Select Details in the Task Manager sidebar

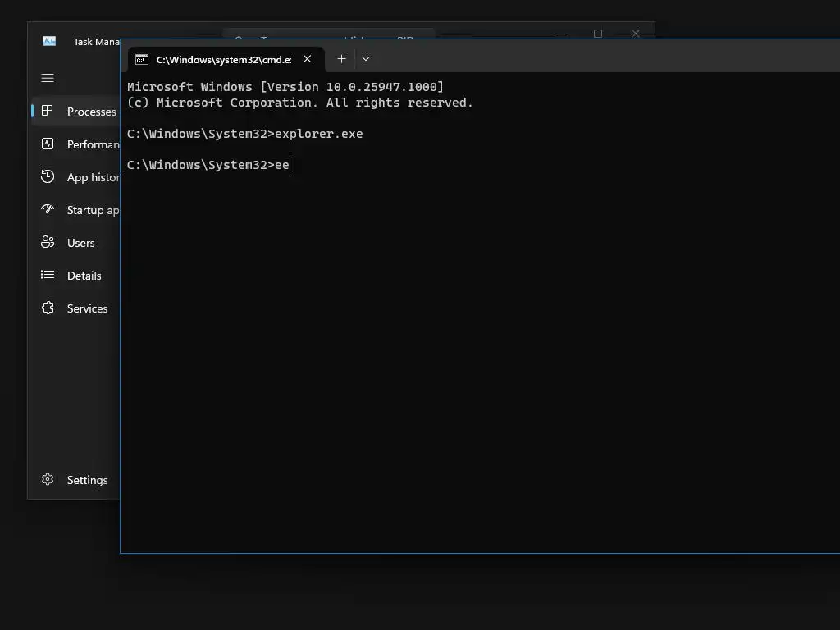pos(75,276)
